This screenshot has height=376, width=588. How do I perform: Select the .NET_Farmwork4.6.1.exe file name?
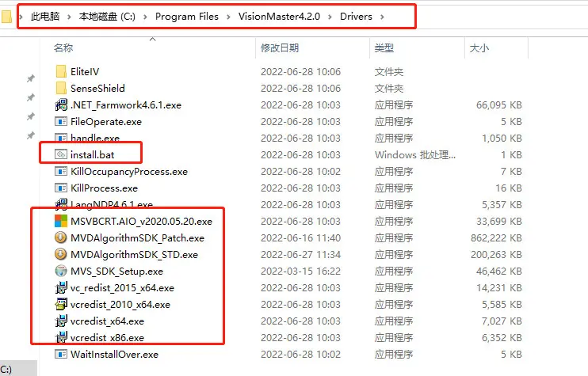click(x=126, y=104)
